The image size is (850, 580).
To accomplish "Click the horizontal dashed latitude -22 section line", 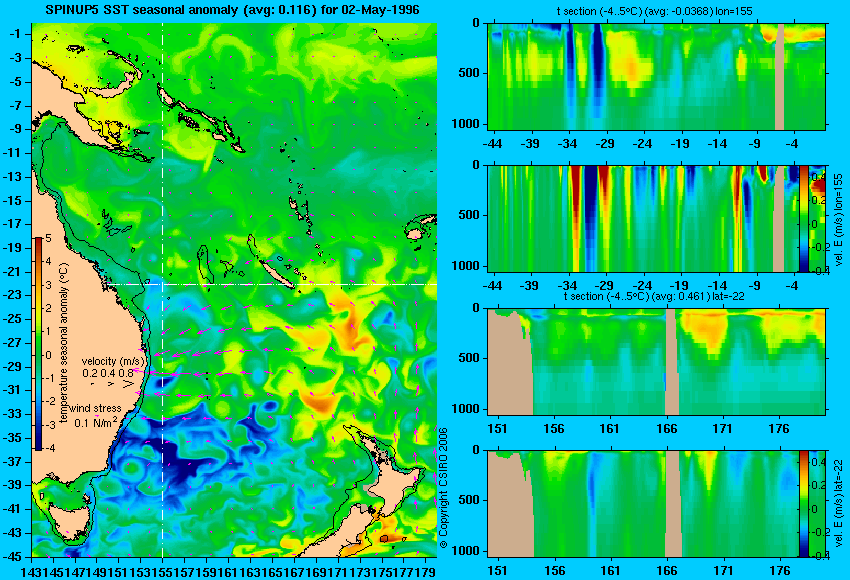I will (271, 284).
